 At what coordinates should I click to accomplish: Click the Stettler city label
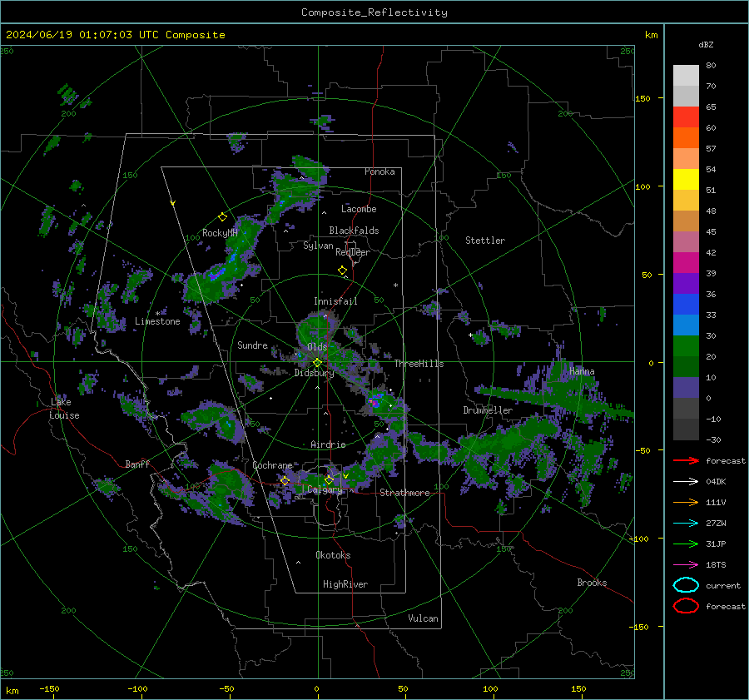tap(485, 241)
